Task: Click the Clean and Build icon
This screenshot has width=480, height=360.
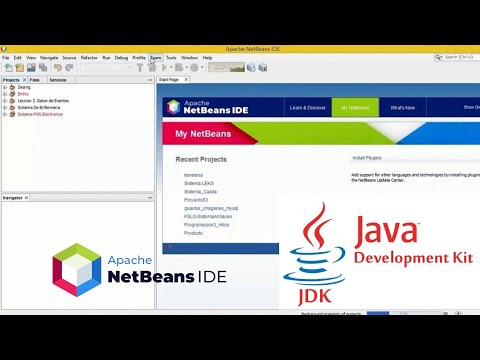Action: pyautogui.click(x=152, y=68)
